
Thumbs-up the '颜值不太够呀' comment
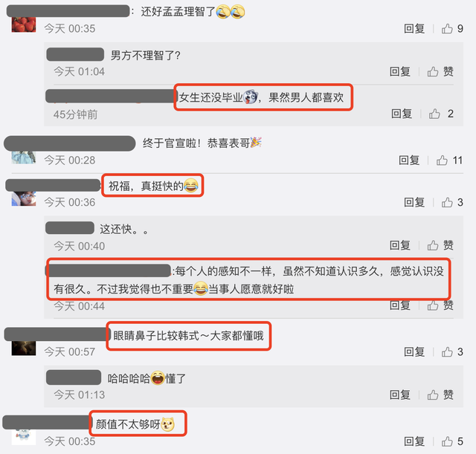point(447,441)
